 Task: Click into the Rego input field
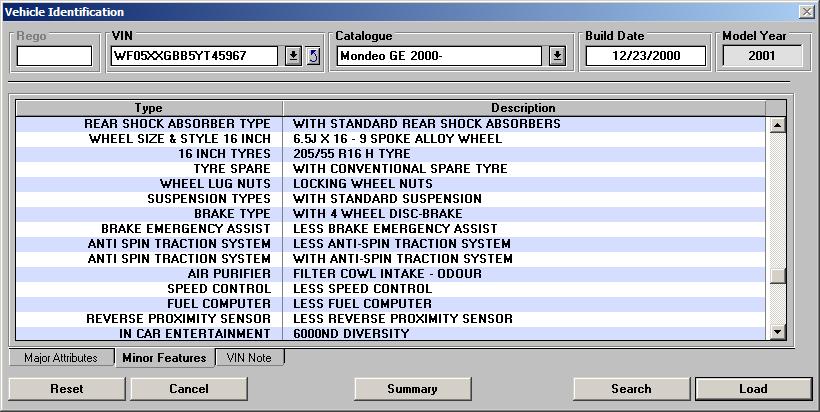point(54,56)
